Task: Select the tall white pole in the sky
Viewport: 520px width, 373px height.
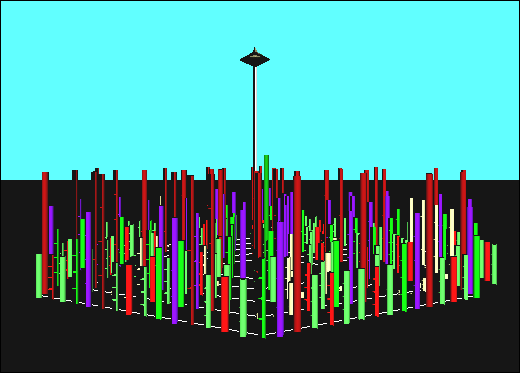Action: pyautogui.click(x=255, y=118)
